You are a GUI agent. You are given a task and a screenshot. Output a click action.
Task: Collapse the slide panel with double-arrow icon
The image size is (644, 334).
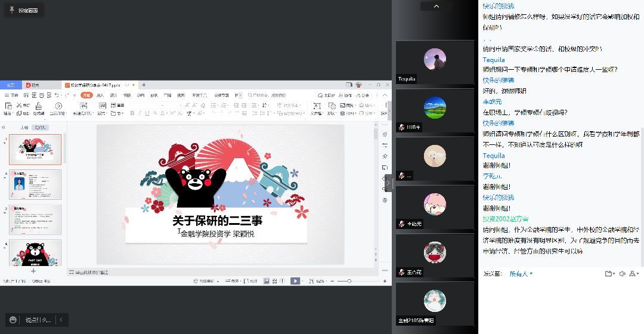pyautogui.click(x=4, y=128)
